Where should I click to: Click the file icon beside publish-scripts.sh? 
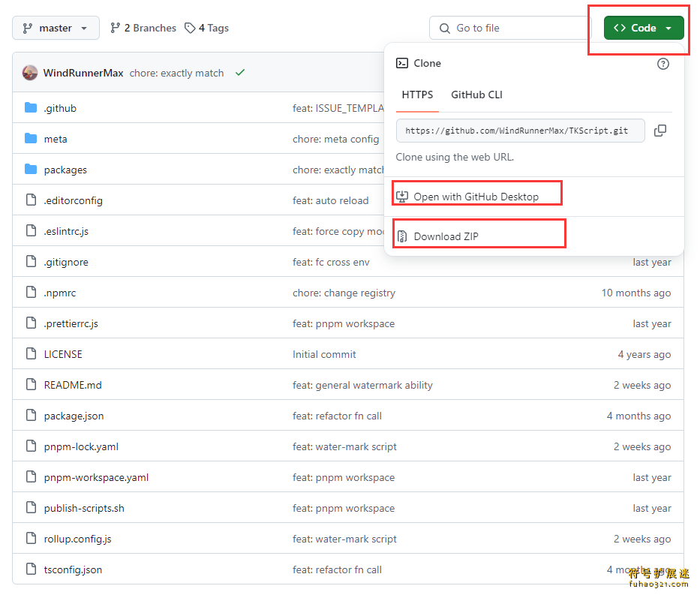31,507
